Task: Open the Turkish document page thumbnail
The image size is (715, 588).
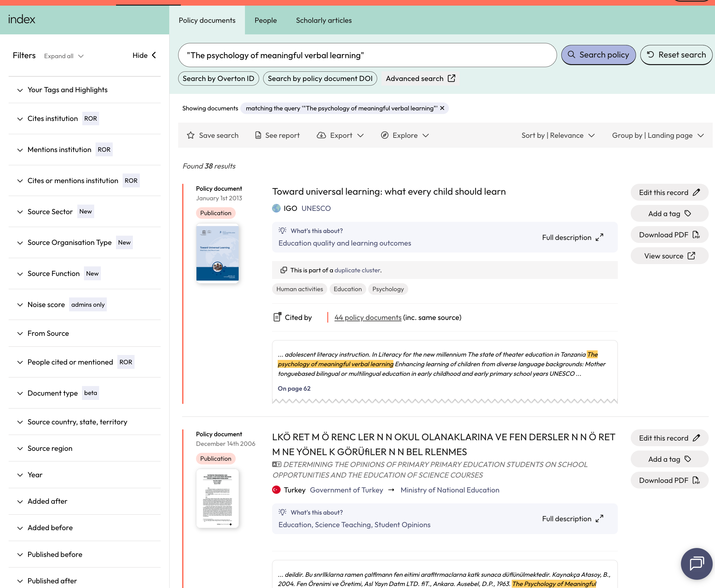Action: [x=218, y=498]
